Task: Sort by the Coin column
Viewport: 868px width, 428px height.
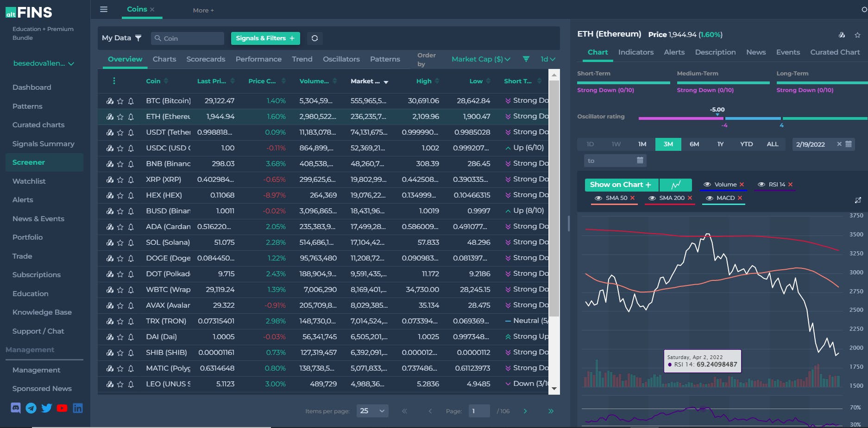Action: (x=157, y=81)
